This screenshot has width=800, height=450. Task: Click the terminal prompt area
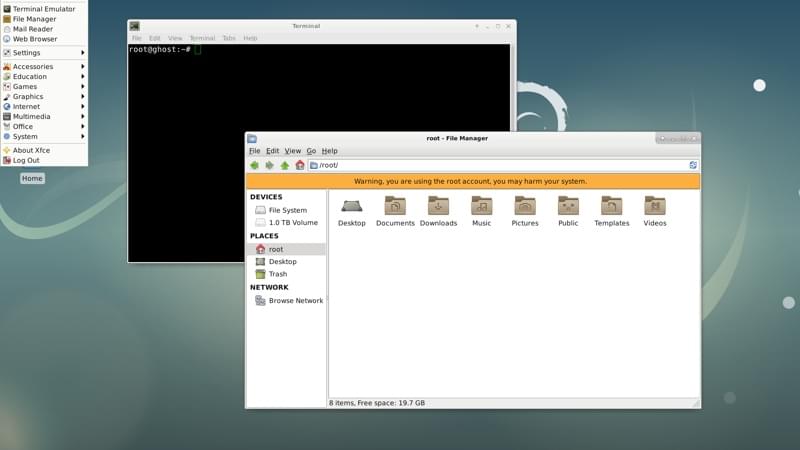click(x=319, y=153)
